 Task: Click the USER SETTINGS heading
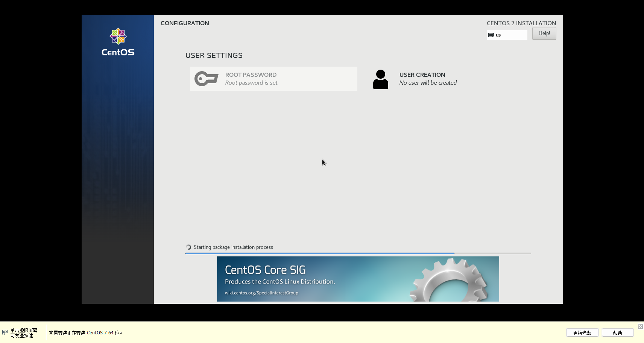pyautogui.click(x=214, y=55)
